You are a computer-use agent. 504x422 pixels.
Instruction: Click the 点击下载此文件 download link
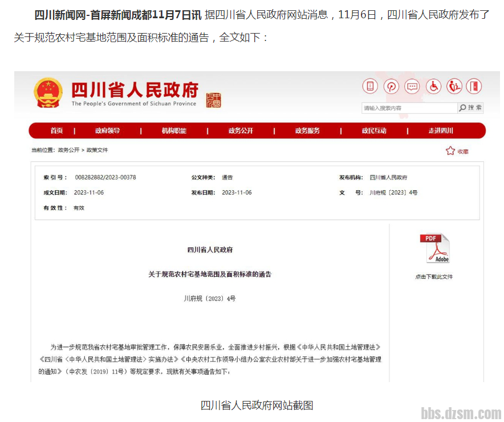434,277
